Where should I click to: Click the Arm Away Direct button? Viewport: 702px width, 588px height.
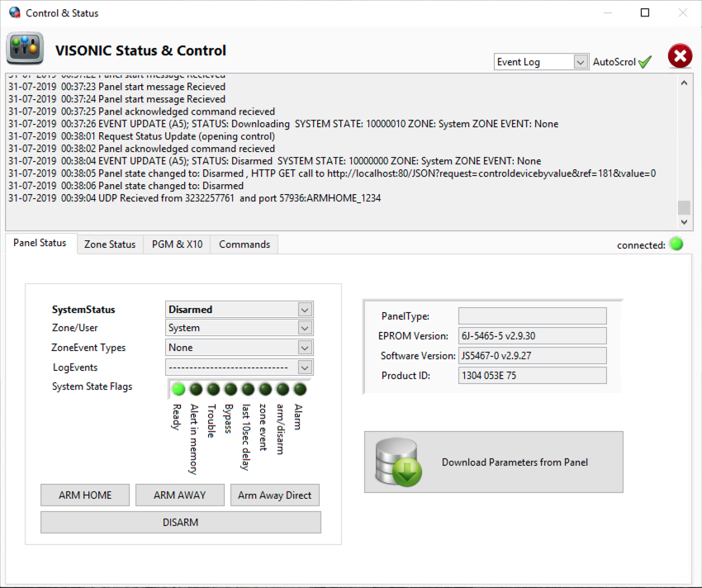point(275,495)
